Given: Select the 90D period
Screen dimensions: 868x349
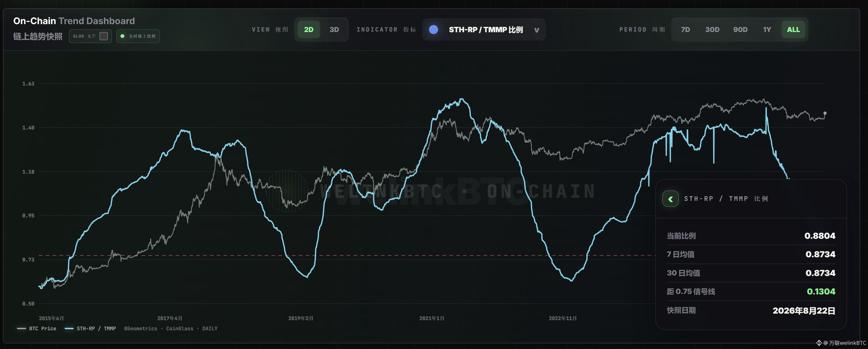Looking at the screenshot, I should tap(740, 30).
